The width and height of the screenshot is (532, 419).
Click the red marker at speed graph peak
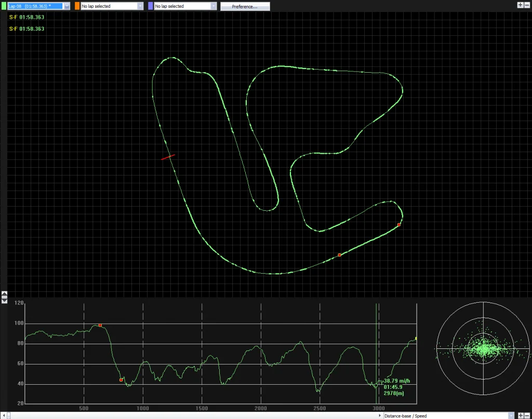pyautogui.click(x=100, y=325)
